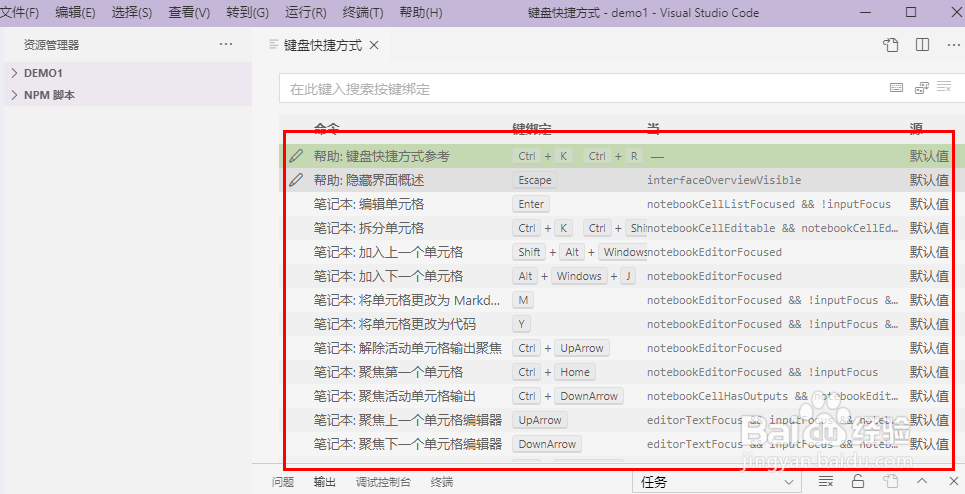This screenshot has width=965, height=494.
Task: Open the 终端(T) menu
Action: (362, 13)
